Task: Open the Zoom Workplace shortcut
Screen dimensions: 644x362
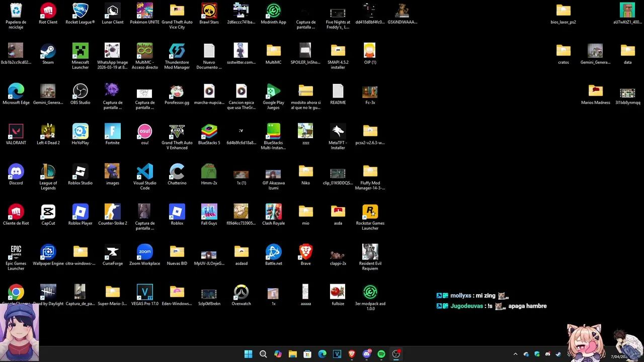Action: [144, 255]
